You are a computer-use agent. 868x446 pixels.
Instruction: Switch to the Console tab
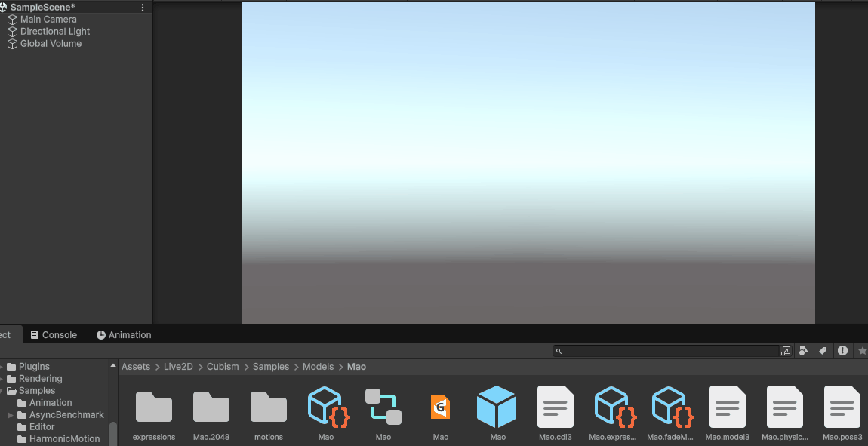[54, 335]
